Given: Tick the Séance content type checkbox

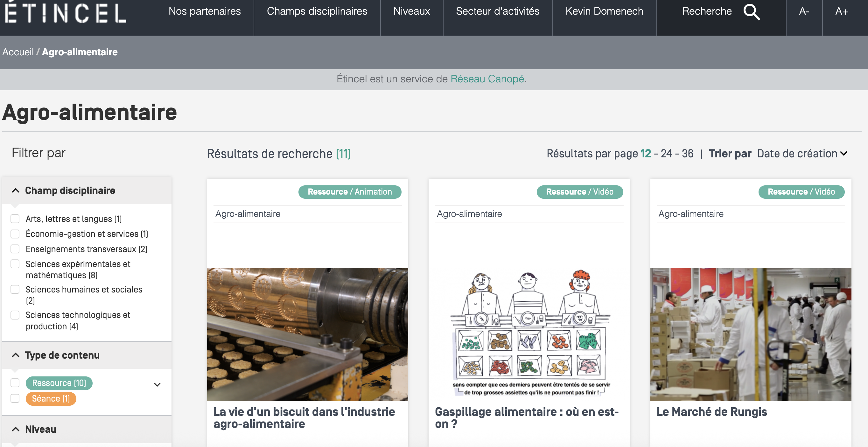Looking at the screenshot, I should (x=15, y=399).
